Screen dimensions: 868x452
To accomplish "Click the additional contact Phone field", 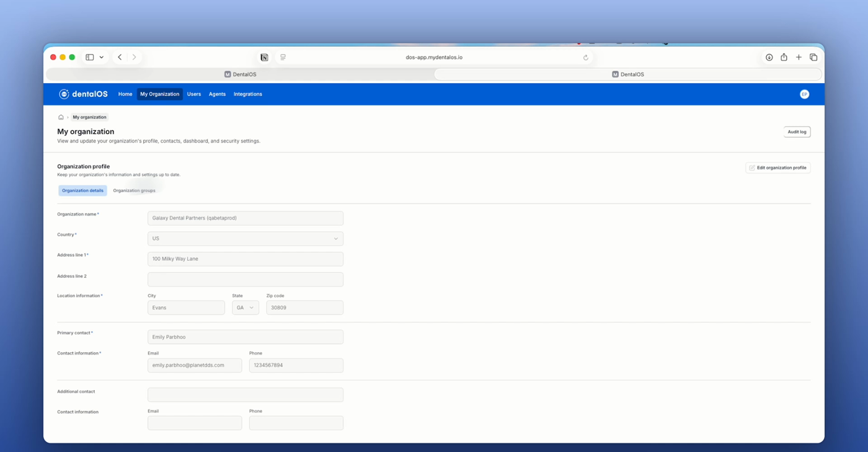I will point(296,423).
